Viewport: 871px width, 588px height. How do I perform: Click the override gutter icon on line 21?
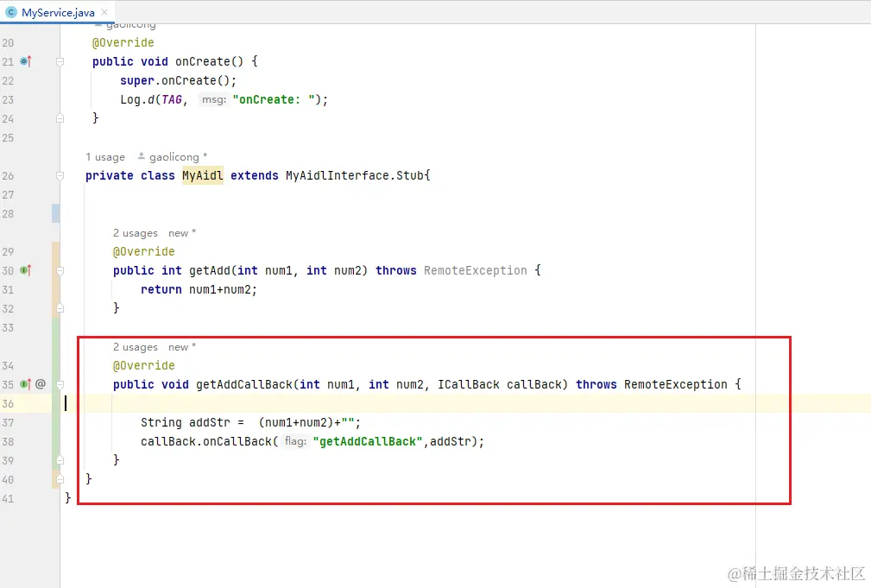(26, 61)
